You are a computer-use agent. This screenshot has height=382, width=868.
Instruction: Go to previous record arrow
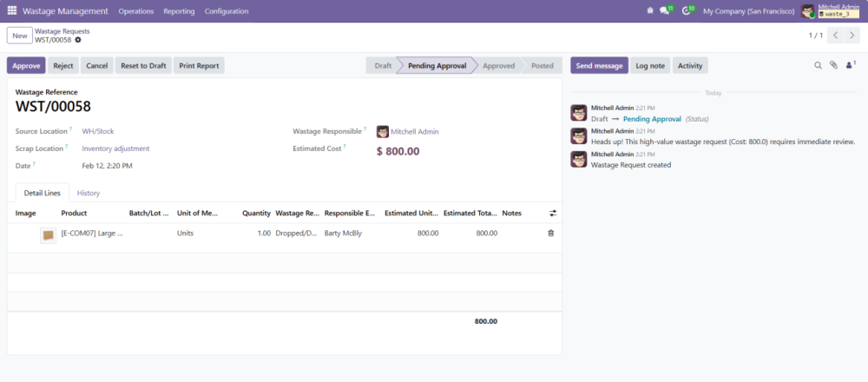coord(835,36)
